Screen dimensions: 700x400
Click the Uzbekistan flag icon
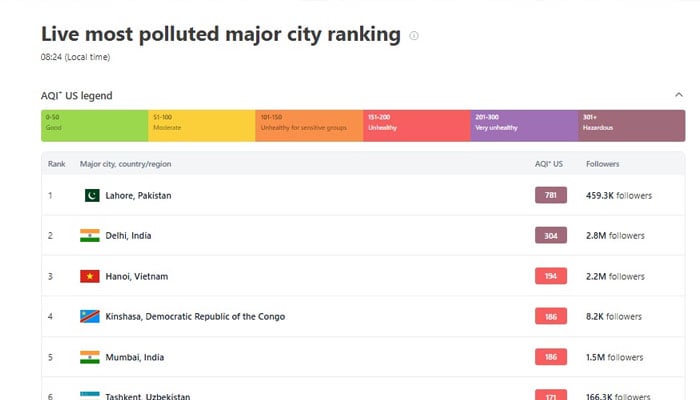(90, 395)
